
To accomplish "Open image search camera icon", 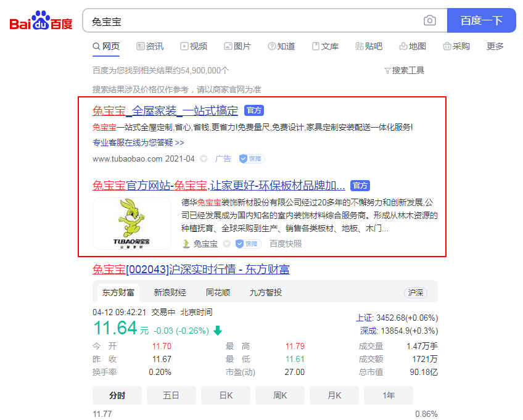I will point(430,21).
